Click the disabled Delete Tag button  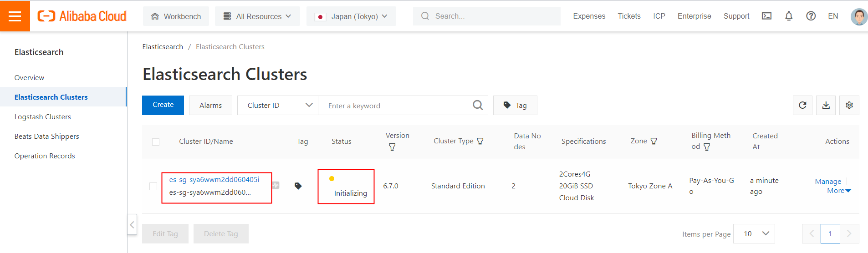click(x=221, y=233)
